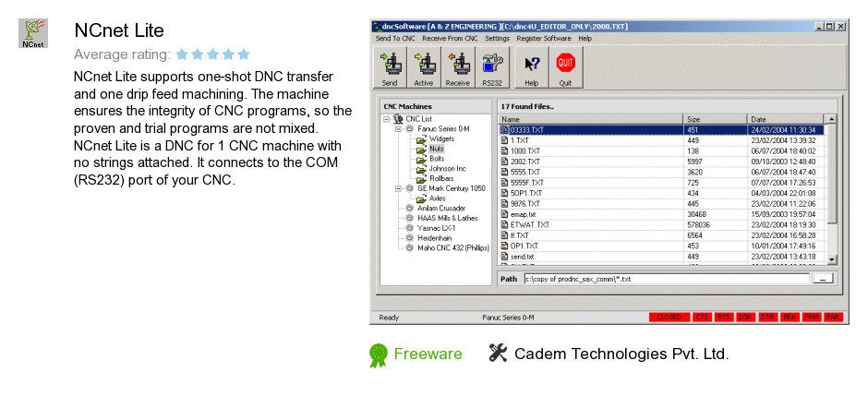This screenshot has width=868, height=396.
Task: Click the file list scroll up arrow
Action: pyautogui.click(x=831, y=119)
